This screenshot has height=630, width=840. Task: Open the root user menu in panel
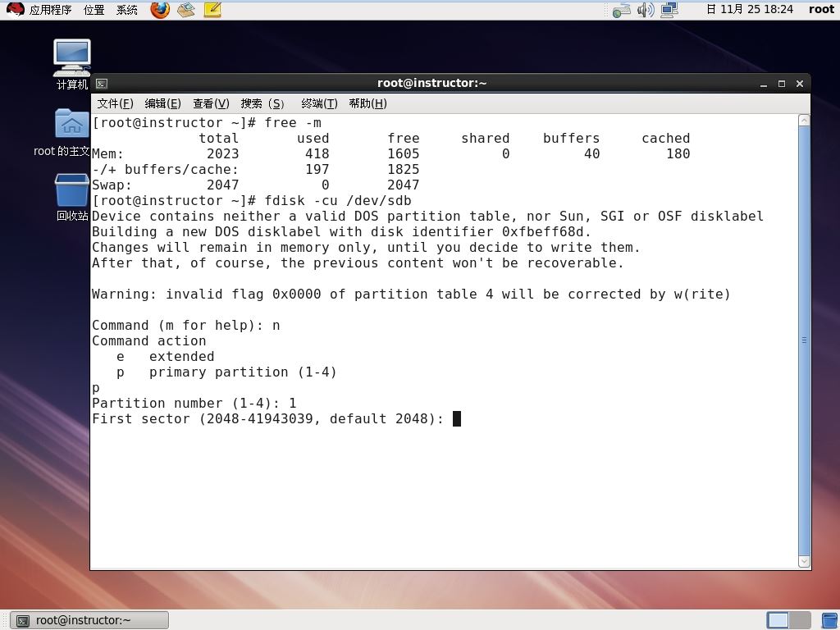pos(821,9)
